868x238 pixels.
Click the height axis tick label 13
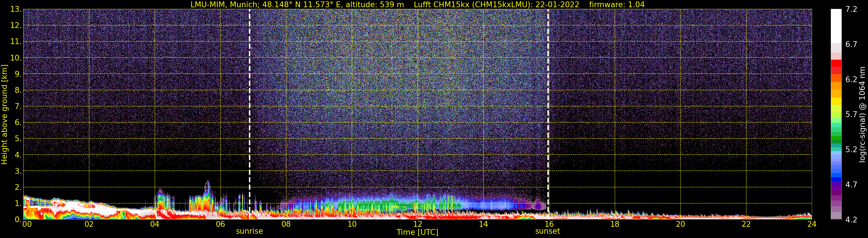click(16, 9)
